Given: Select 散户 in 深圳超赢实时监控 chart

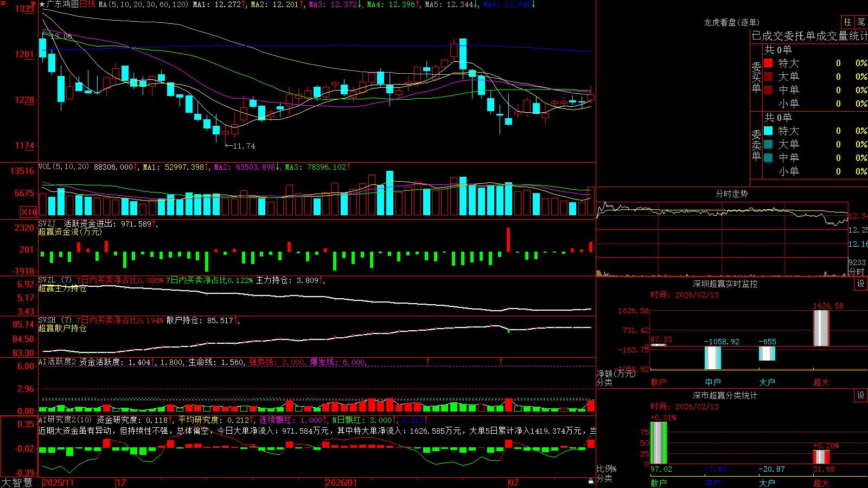Looking at the screenshot, I should [659, 382].
